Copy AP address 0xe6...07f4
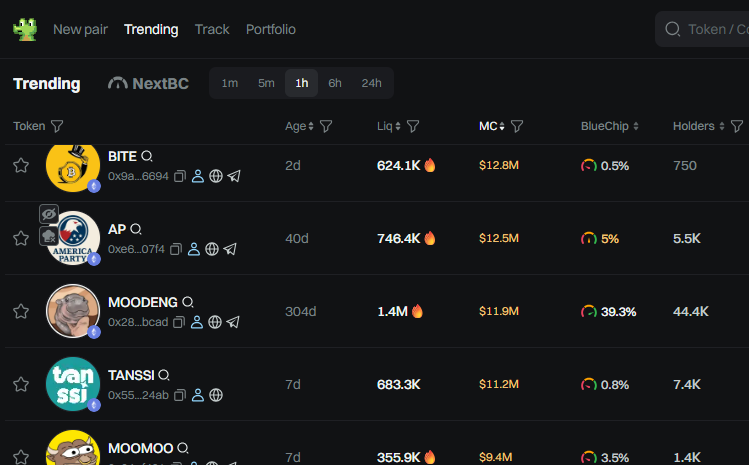Viewport: 749px width, 465px height. (x=176, y=249)
